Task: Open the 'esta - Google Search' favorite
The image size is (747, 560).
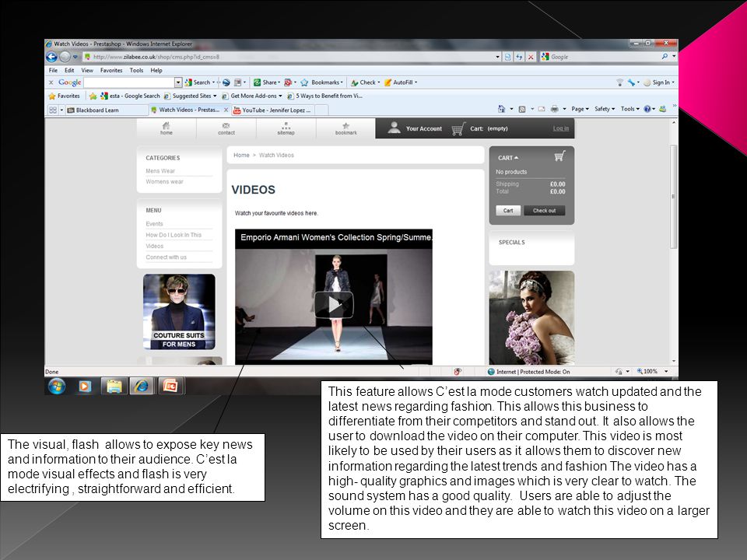Action: [130, 96]
